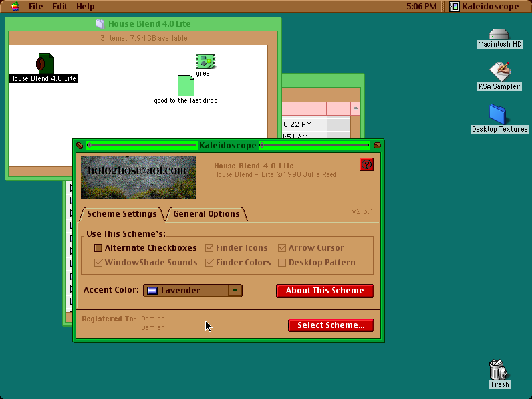The image size is (532, 399).
Task: Click the Lavender color swatch
Action: [x=152, y=291]
